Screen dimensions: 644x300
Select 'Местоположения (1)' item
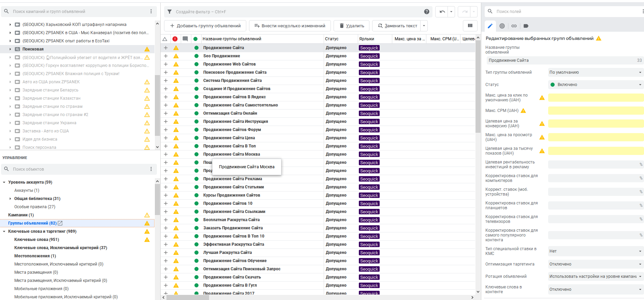pos(35,256)
